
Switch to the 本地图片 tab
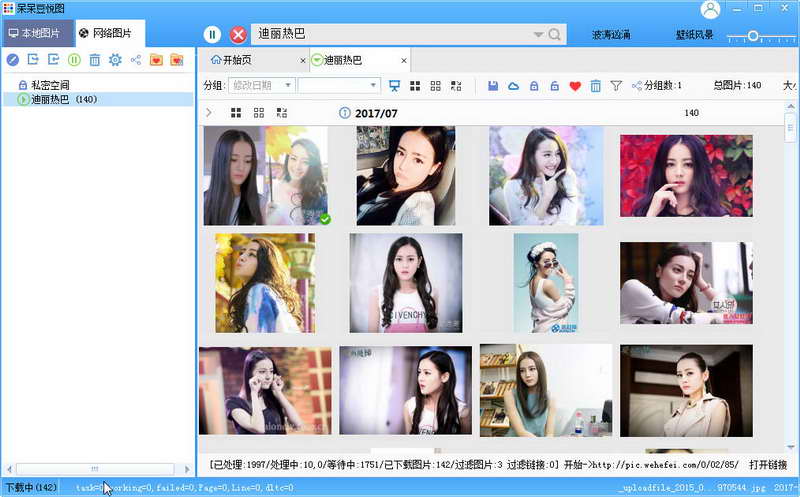[35, 33]
